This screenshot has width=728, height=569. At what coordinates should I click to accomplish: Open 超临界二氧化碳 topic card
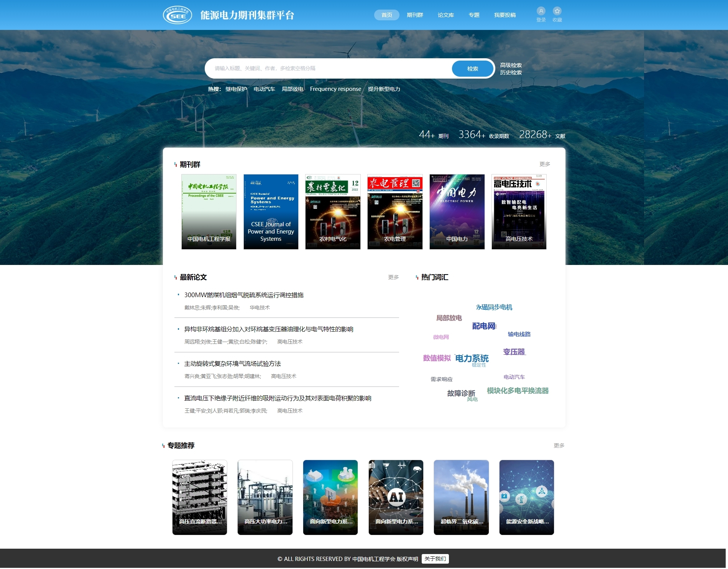pyautogui.click(x=461, y=497)
